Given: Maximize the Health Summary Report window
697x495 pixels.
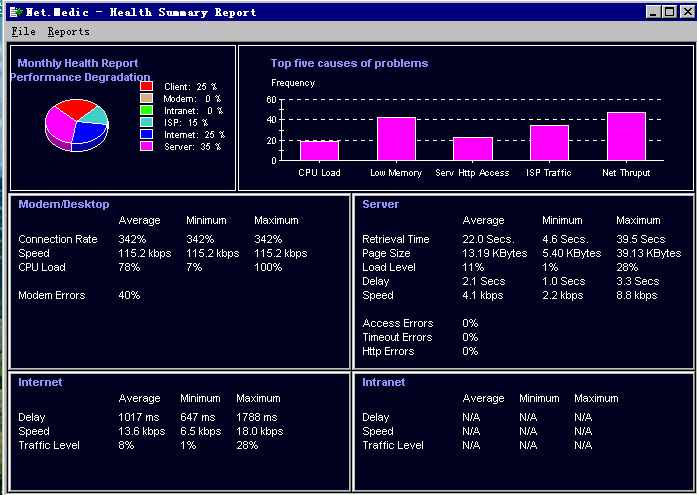Looking at the screenshot, I should (x=666, y=12).
